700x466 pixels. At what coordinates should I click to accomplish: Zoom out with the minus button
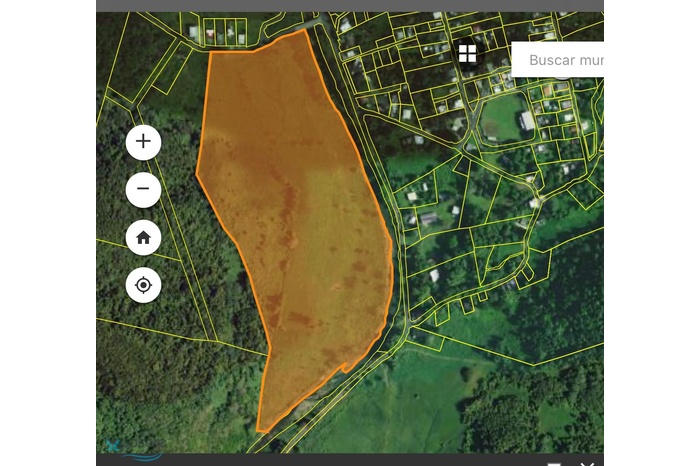click(x=143, y=189)
